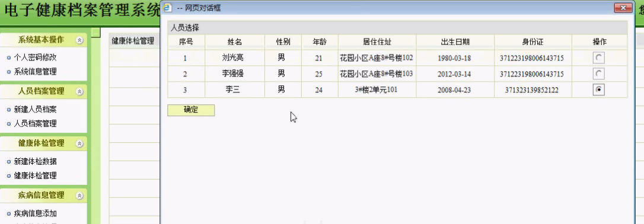Screen dimensions: 644x224
Task: Click the 确定 confirm button
Action: (x=191, y=110)
